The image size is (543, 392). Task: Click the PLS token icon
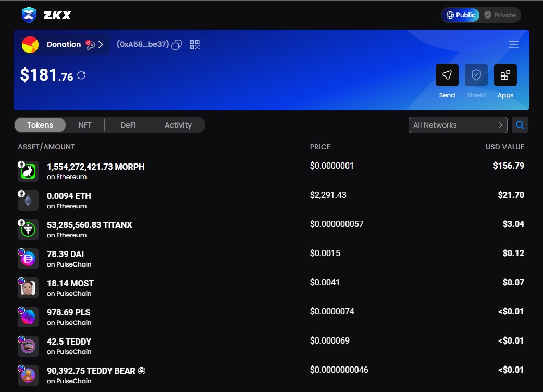(x=28, y=317)
